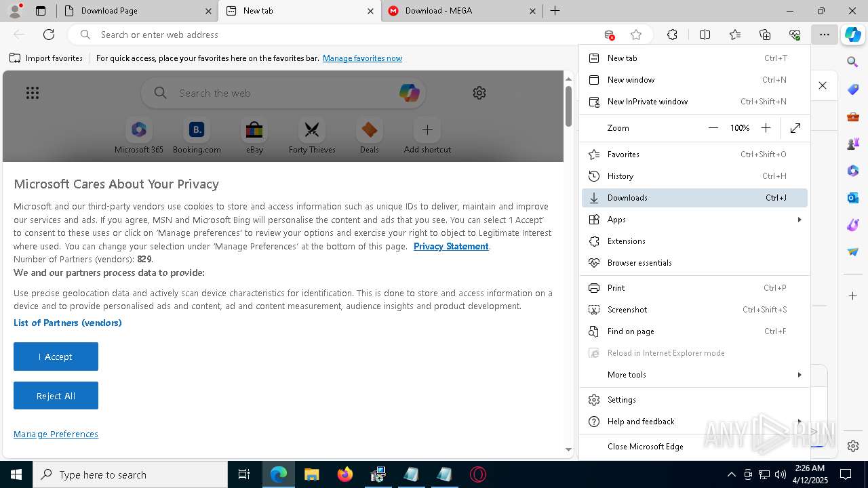Click the sidebar add plus icon

coord(853,296)
